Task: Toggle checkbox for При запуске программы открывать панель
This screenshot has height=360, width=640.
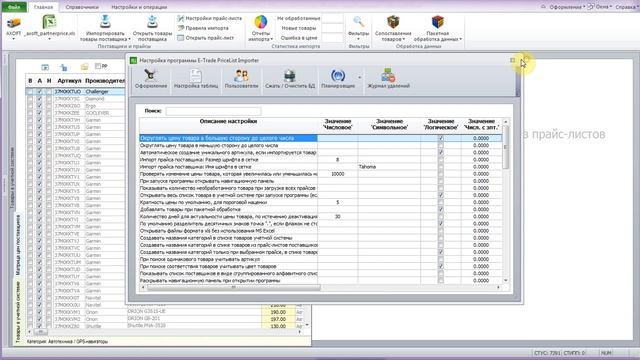Action: (x=440, y=181)
